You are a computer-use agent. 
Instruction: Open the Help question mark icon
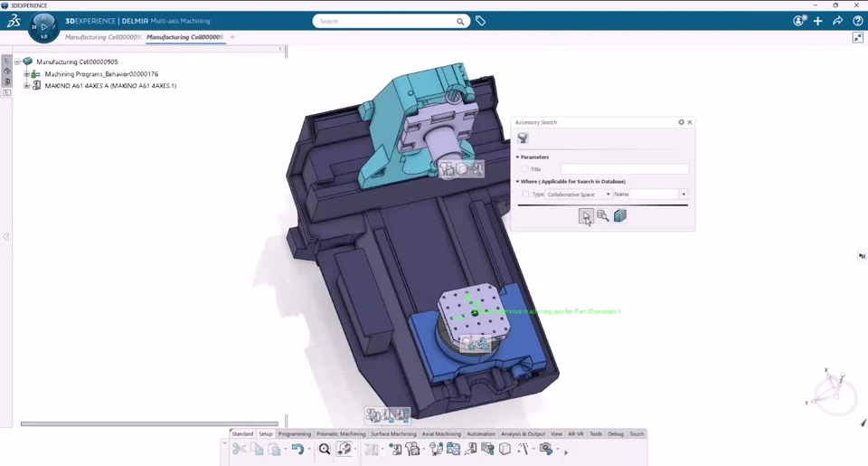[x=857, y=21]
